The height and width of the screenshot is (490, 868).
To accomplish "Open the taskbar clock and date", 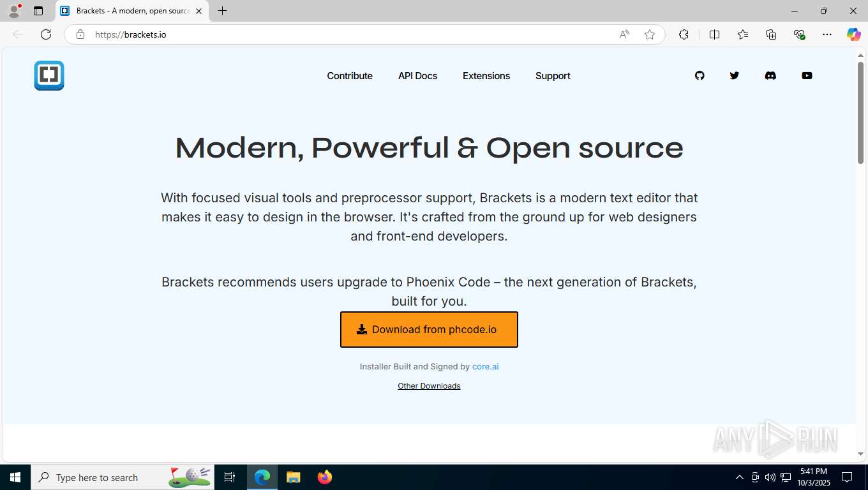I will coord(814,477).
